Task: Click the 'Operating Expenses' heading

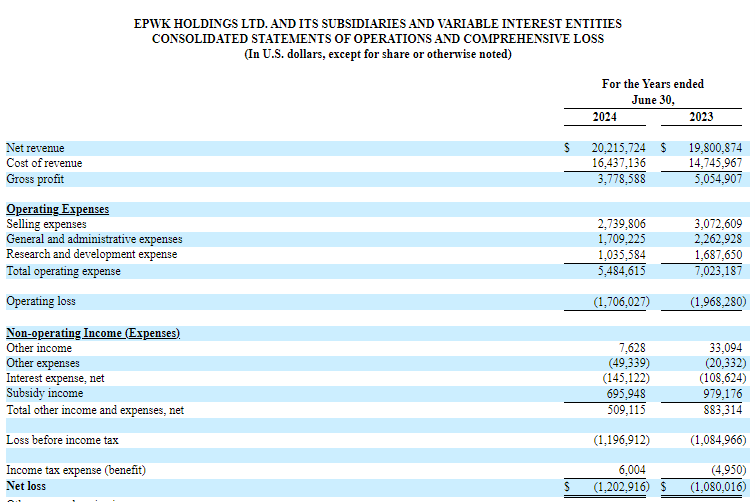Action: tap(58, 209)
